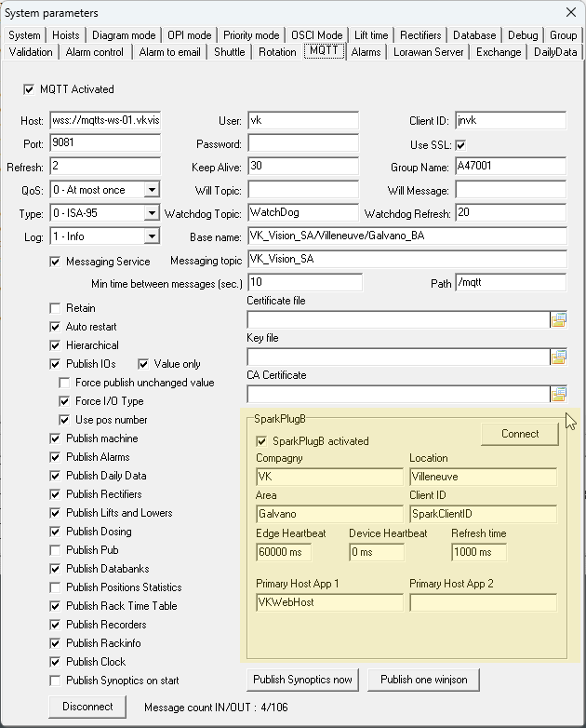Click SparkPlugB Location field

pos(483,477)
